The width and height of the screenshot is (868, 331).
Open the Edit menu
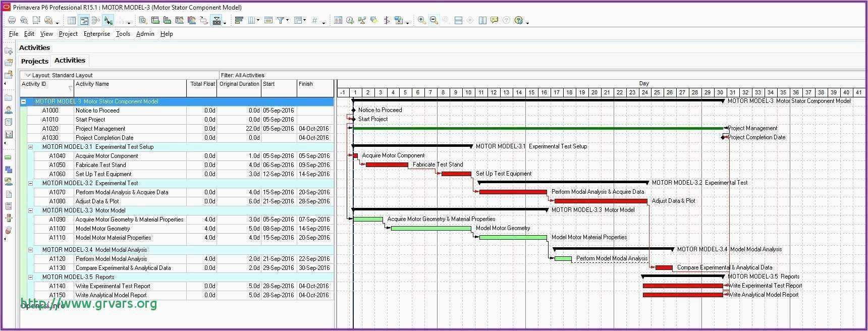pos(29,34)
